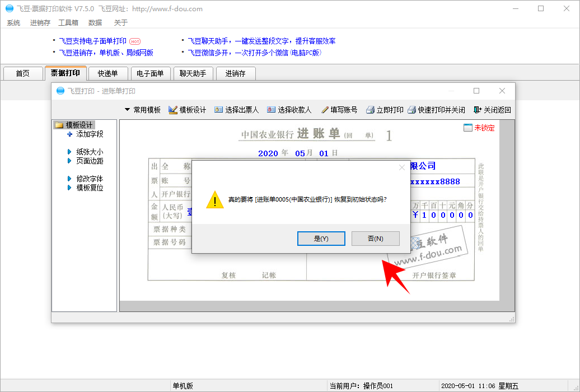
Task: Click the 关闭返回 toolbar label
Action: click(498, 110)
